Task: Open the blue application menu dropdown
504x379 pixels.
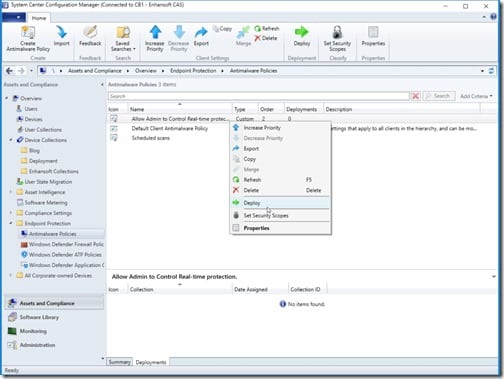Action: 14,17
